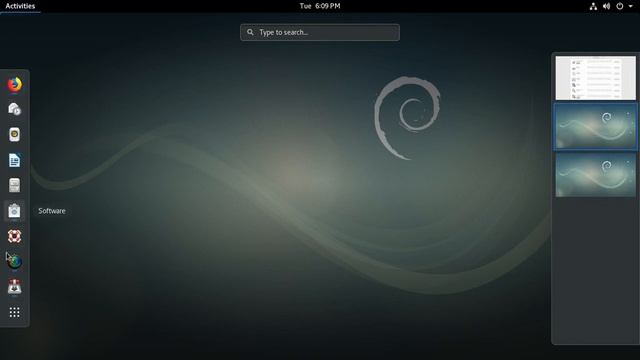Click the volume speaker icon in top bar
The height and width of the screenshot is (360, 640).
point(607,6)
